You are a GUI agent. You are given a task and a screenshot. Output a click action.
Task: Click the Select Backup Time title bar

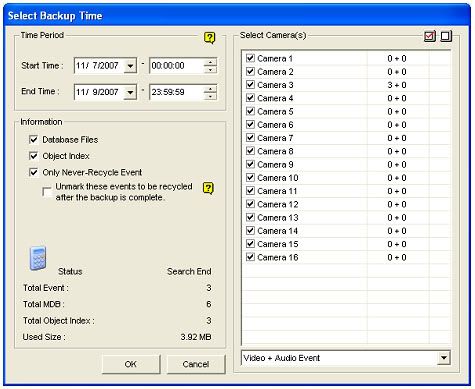237,16
